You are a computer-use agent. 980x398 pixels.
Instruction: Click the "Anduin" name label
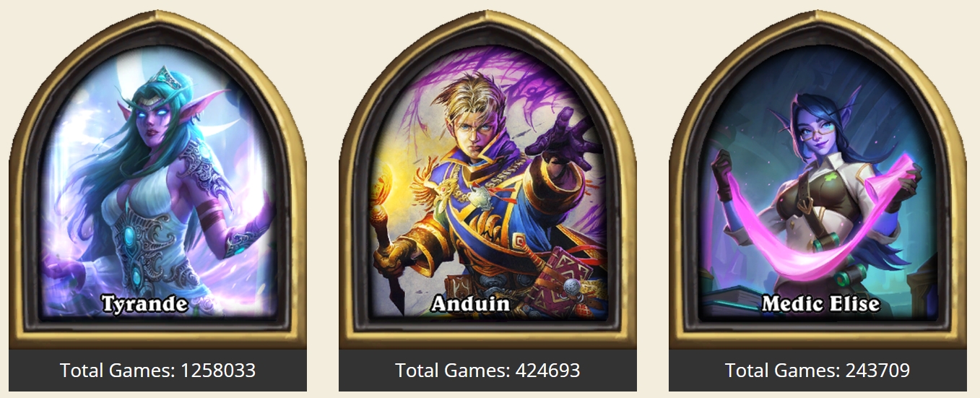pos(471,304)
